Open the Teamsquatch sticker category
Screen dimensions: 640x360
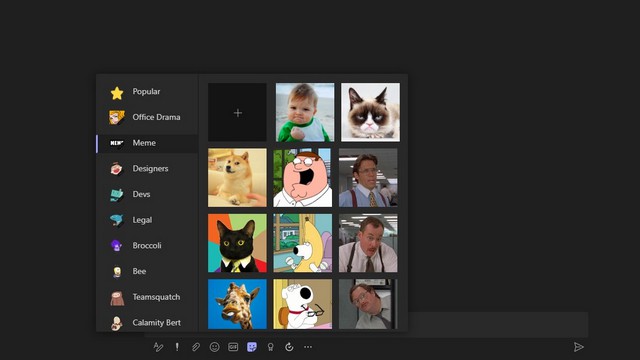pos(147,297)
